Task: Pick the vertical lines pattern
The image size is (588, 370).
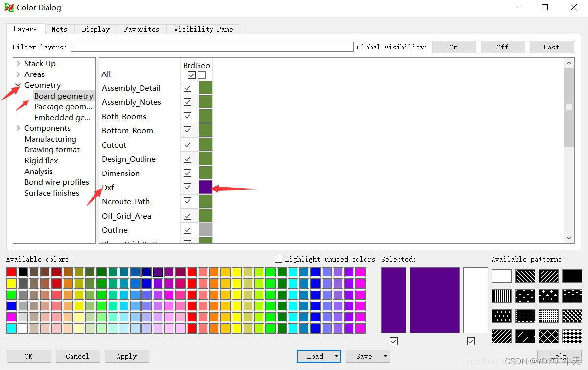Action: pyautogui.click(x=501, y=296)
